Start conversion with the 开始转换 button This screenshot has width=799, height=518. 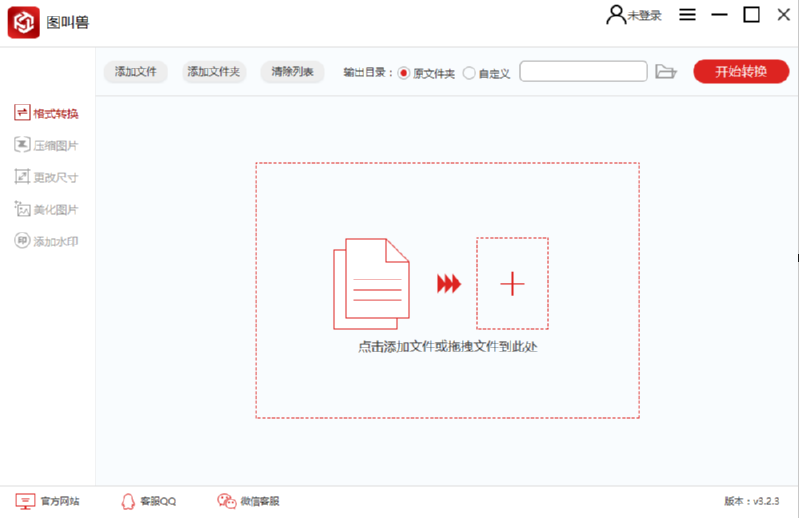point(741,71)
